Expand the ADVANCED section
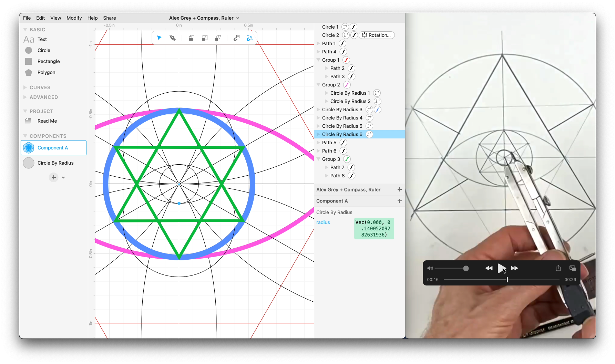Image resolution: width=615 pixels, height=364 pixels. point(25,97)
